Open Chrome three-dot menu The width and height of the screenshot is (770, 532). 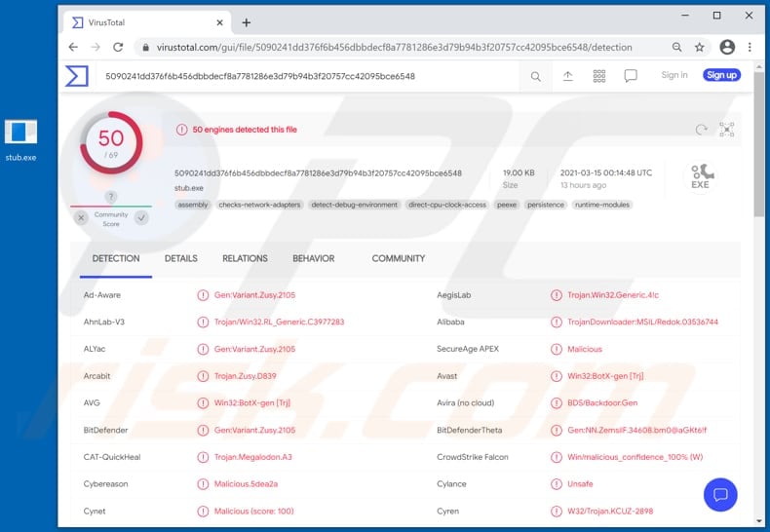[x=750, y=47]
